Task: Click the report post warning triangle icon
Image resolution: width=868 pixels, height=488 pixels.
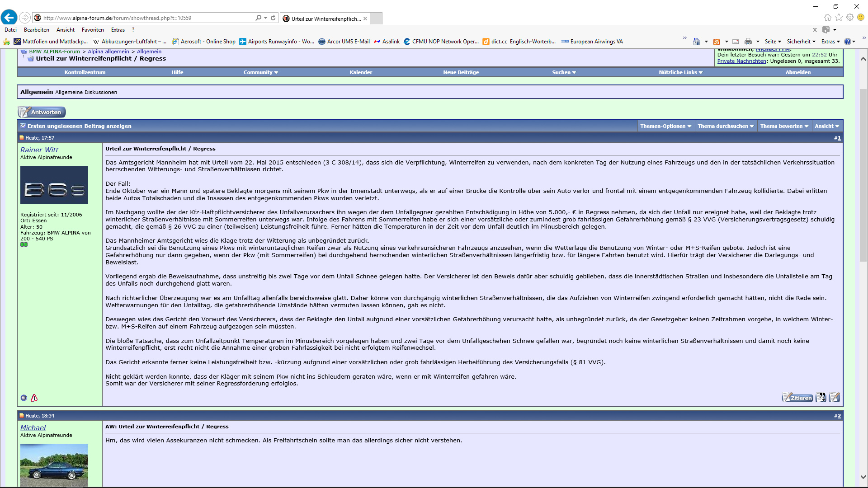Action: click(34, 398)
